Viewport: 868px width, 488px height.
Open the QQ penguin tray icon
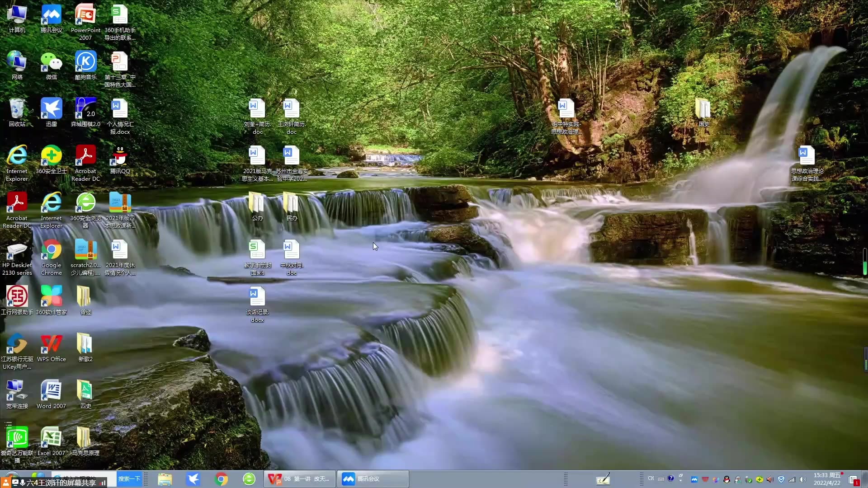[726, 479]
